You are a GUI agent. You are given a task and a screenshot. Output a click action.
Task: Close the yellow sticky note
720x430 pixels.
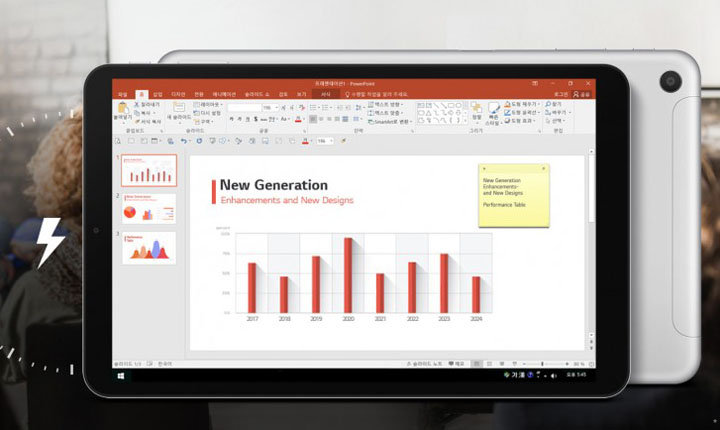[544, 168]
